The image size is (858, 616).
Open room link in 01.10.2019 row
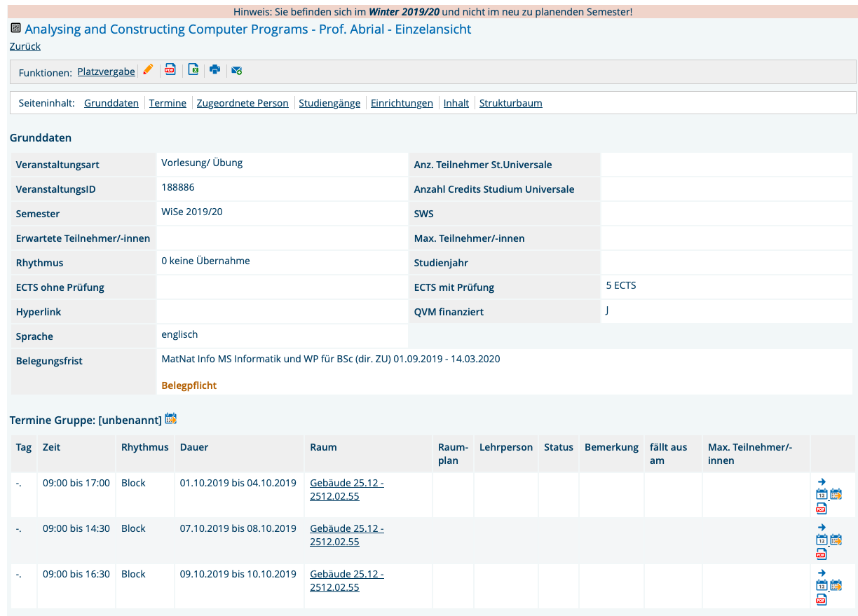tap(347, 489)
